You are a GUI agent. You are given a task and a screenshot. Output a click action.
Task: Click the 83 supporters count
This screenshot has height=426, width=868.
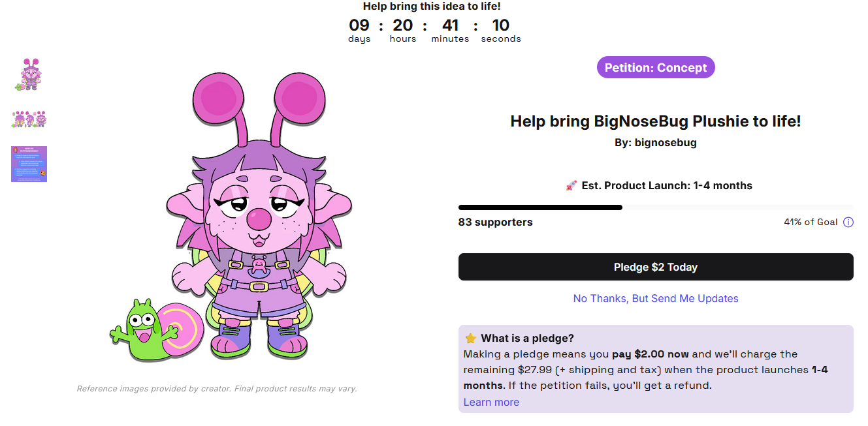coord(495,222)
